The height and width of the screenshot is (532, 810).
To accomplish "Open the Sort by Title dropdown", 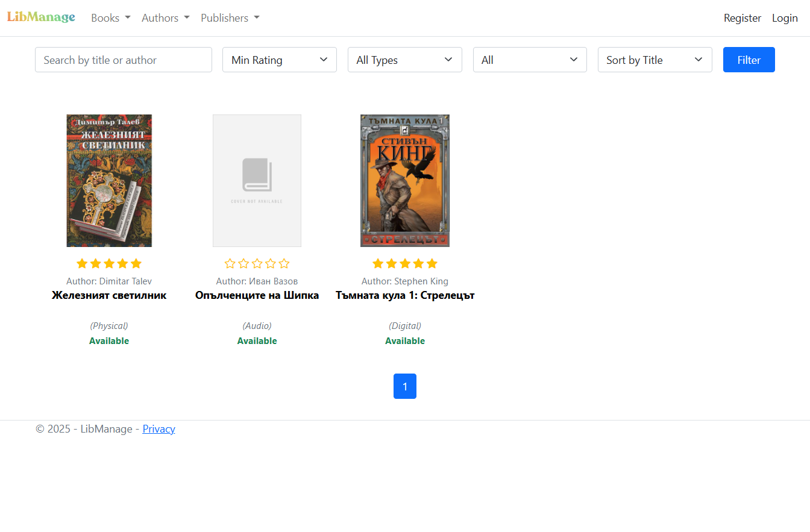I will tap(655, 60).
